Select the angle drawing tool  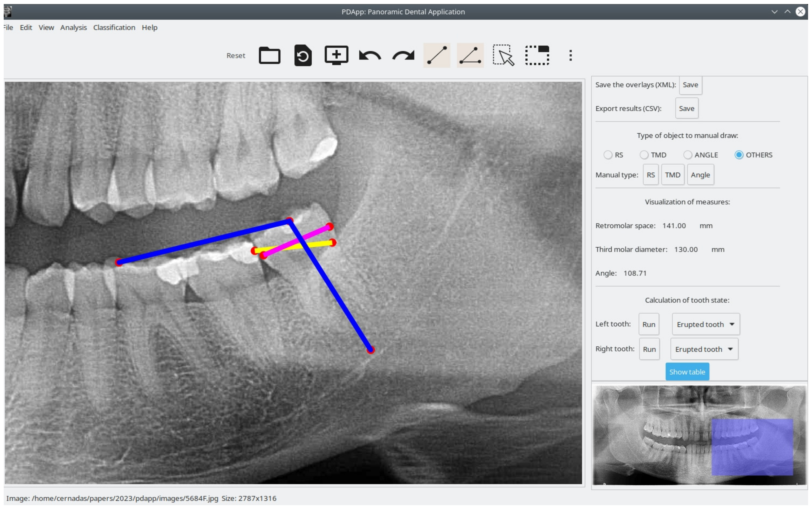point(470,55)
